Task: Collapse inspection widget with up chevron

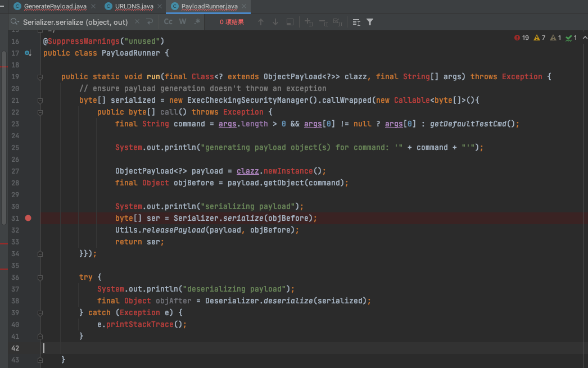Action: point(585,38)
